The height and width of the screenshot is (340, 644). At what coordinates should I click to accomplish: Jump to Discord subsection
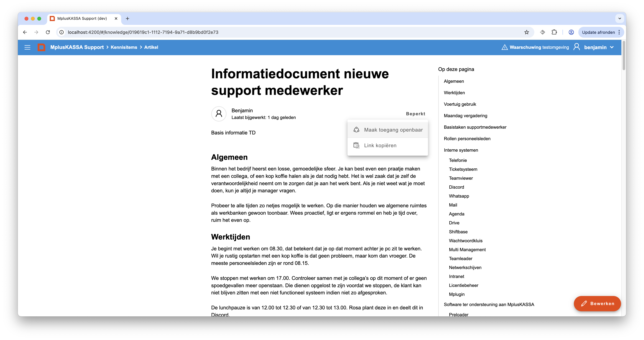456,187
